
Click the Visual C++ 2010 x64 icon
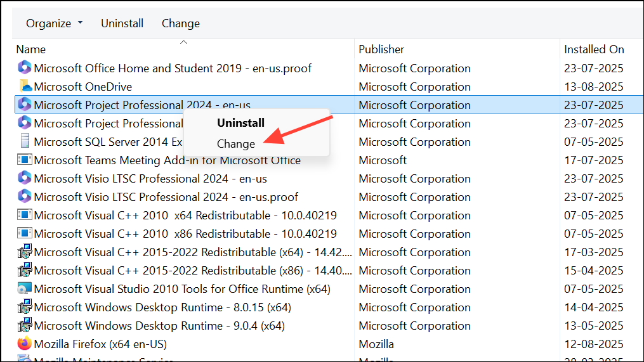(x=25, y=216)
